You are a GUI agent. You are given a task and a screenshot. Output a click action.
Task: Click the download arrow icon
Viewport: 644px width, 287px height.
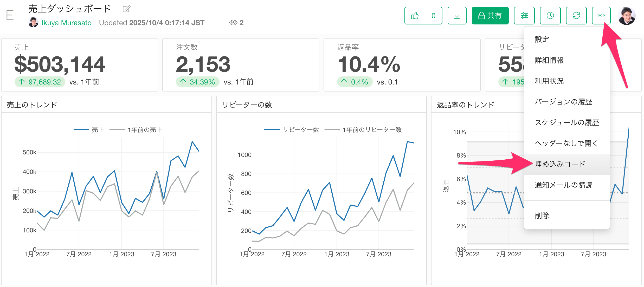pyautogui.click(x=457, y=16)
